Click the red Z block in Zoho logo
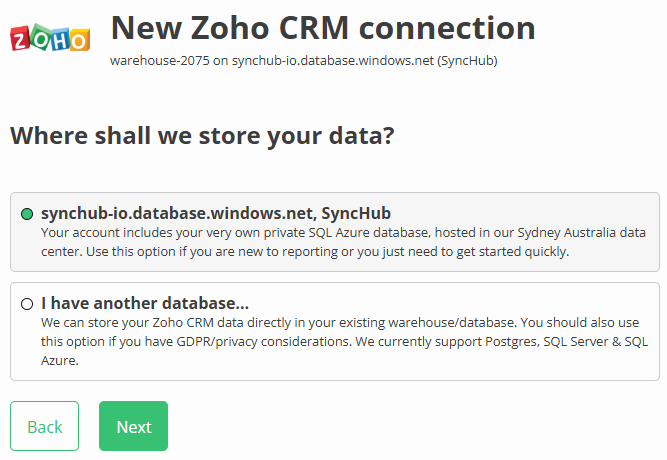The width and height of the screenshot is (667, 460). (x=20, y=40)
